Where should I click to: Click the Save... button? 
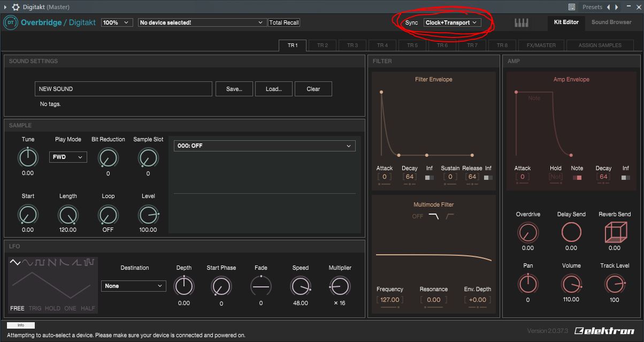click(x=234, y=89)
